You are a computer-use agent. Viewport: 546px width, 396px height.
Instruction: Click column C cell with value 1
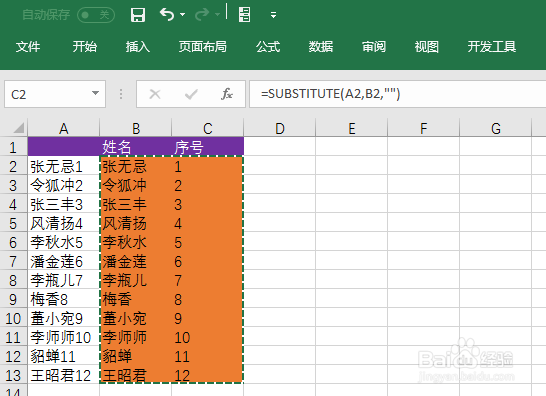pos(208,166)
